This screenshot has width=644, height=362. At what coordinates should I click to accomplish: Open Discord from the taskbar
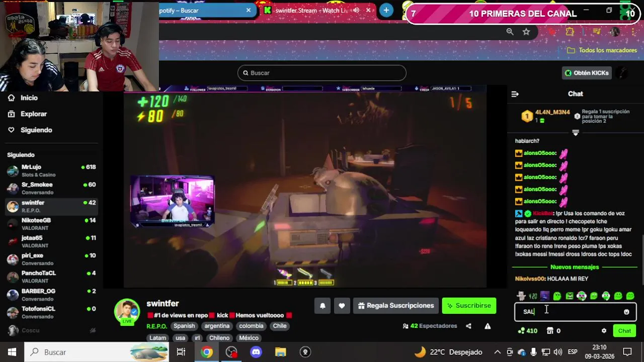pyautogui.click(x=256, y=352)
